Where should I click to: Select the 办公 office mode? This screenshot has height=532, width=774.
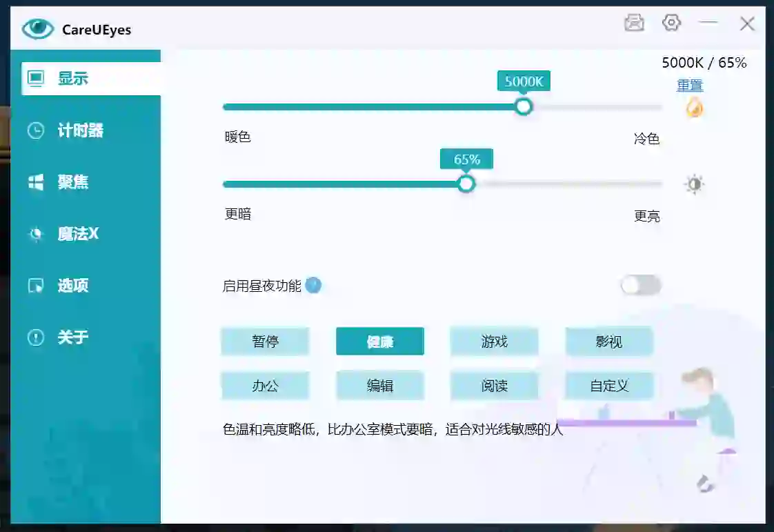click(265, 386)
